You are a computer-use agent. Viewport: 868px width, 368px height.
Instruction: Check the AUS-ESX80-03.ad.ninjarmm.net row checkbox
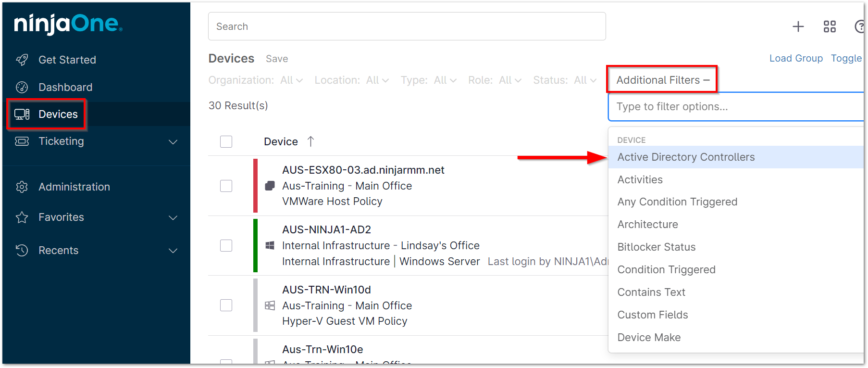coord(226,186)
